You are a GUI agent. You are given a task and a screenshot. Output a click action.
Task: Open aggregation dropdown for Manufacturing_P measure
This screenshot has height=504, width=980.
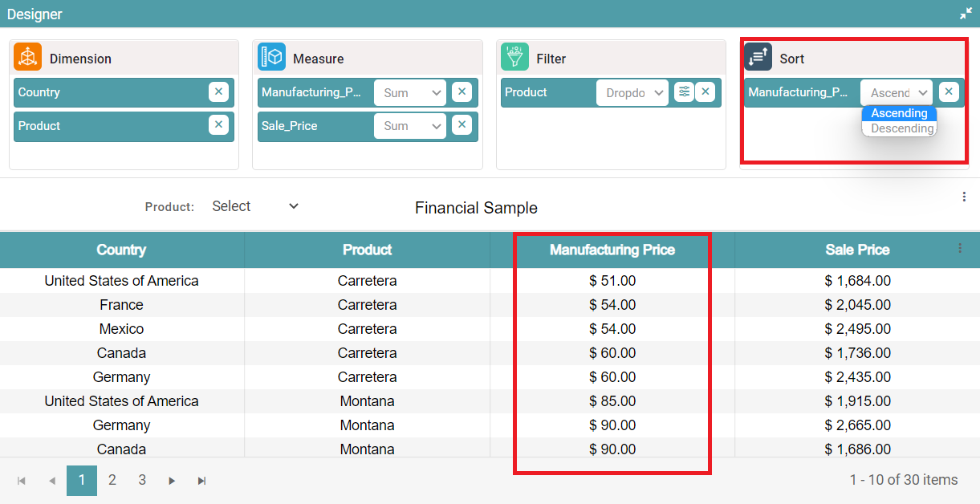tap(409, 93)
